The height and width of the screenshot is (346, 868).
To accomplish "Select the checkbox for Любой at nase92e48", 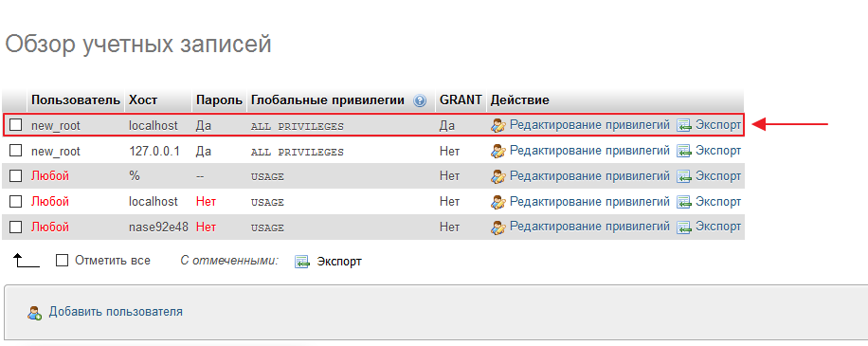I will coord(16,227).
